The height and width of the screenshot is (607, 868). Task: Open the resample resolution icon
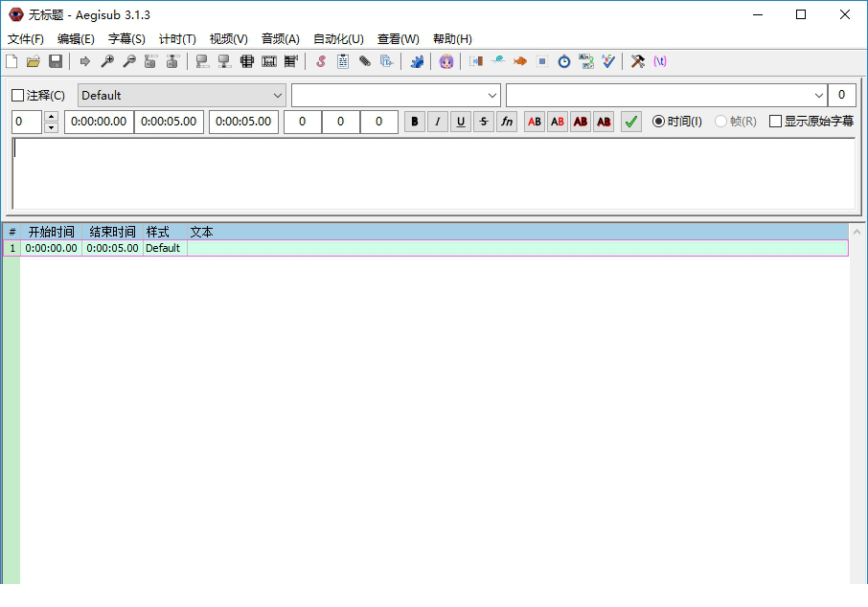(542, 61)
